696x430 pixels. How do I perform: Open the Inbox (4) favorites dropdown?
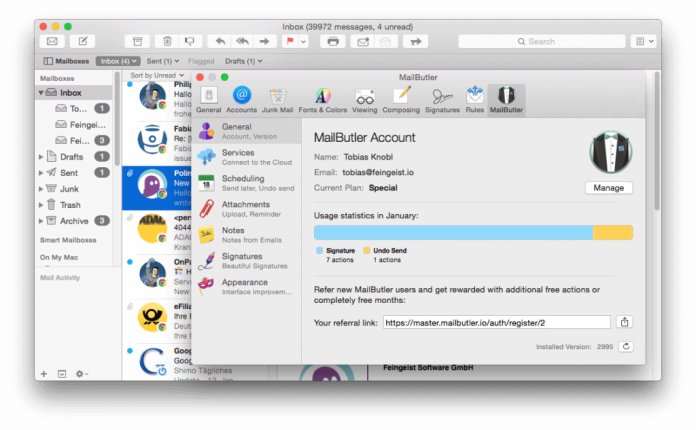(118, 61)
